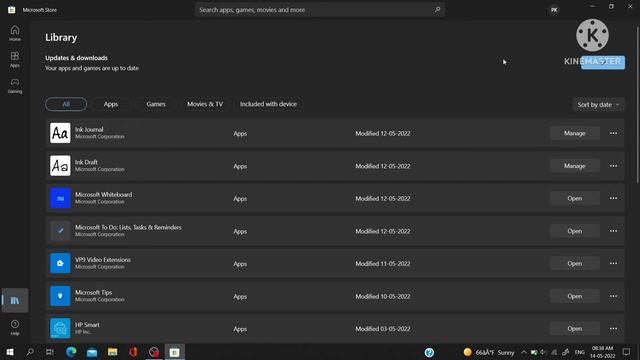Open more options for VP9 Video Extensions

pyautogui.click(x=613, y=263)
